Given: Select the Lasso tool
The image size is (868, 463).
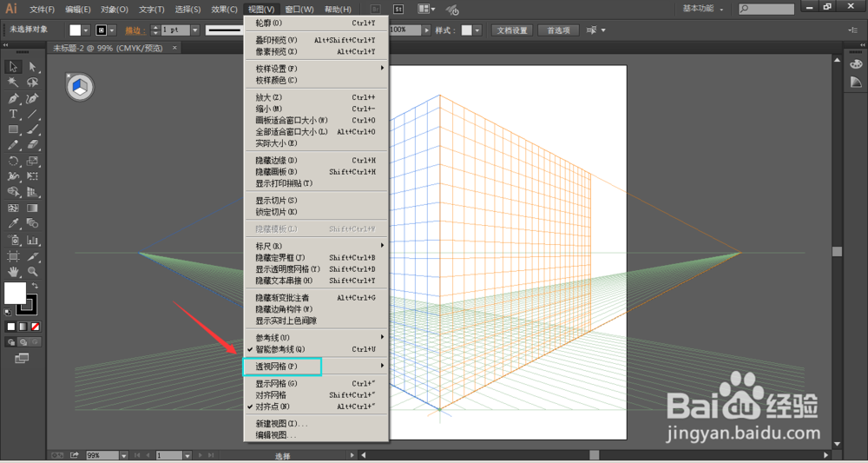Looking at the screenshot, I should point(33,83).
